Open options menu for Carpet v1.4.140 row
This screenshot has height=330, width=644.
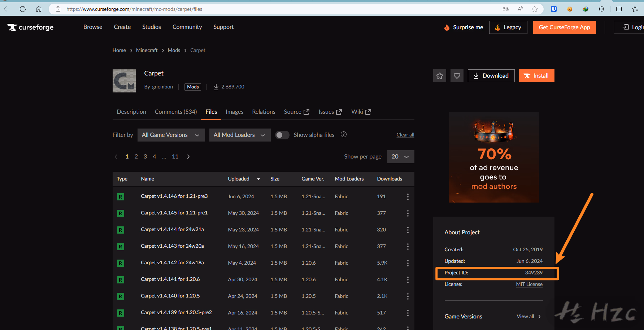point(408,296)
